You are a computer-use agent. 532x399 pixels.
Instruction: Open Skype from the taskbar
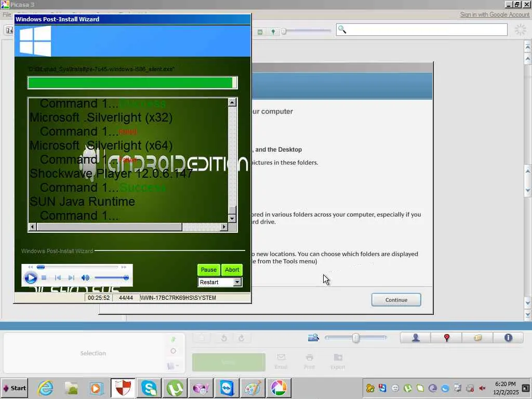149,388
